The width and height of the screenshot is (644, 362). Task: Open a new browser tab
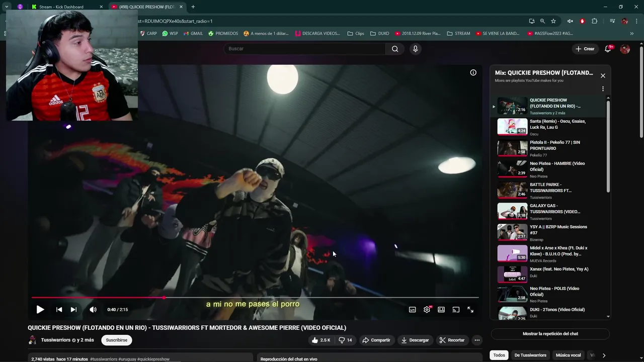[x=193, y=7]
